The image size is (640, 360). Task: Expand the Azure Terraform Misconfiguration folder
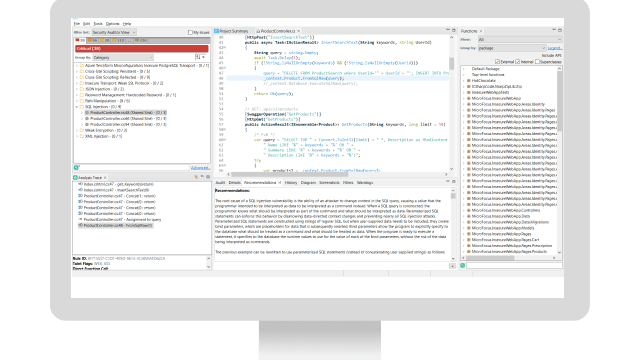[77, 65]
